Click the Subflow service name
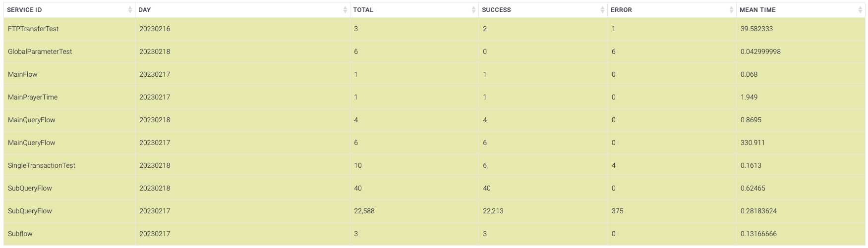The height and width of the screenshot is (248, 868). click(x=20, y=234)
